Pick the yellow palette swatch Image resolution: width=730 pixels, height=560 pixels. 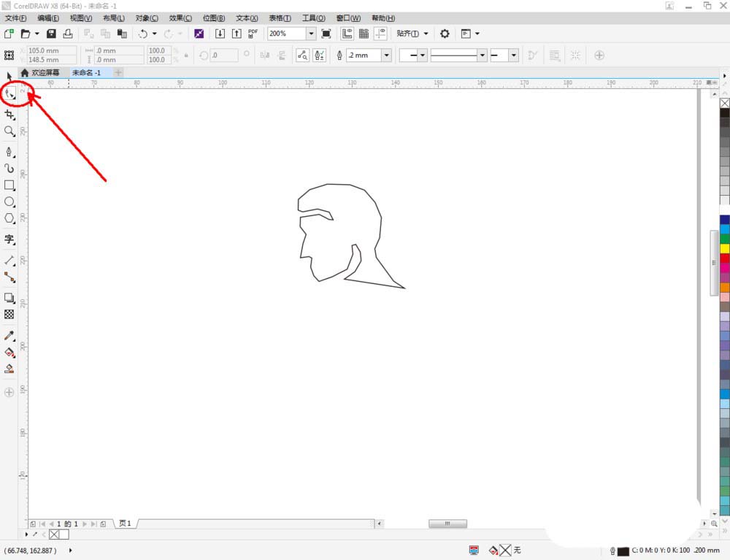725,248
